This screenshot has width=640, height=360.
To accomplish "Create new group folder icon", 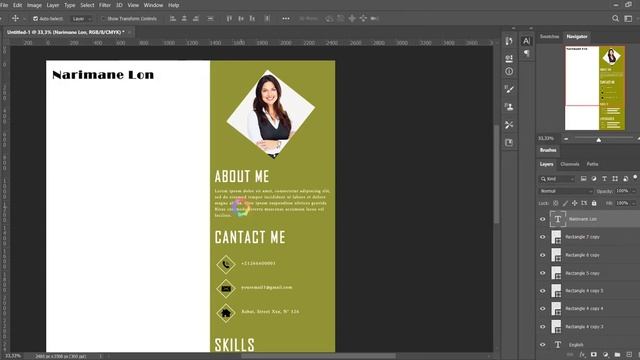I will (618, 355).
